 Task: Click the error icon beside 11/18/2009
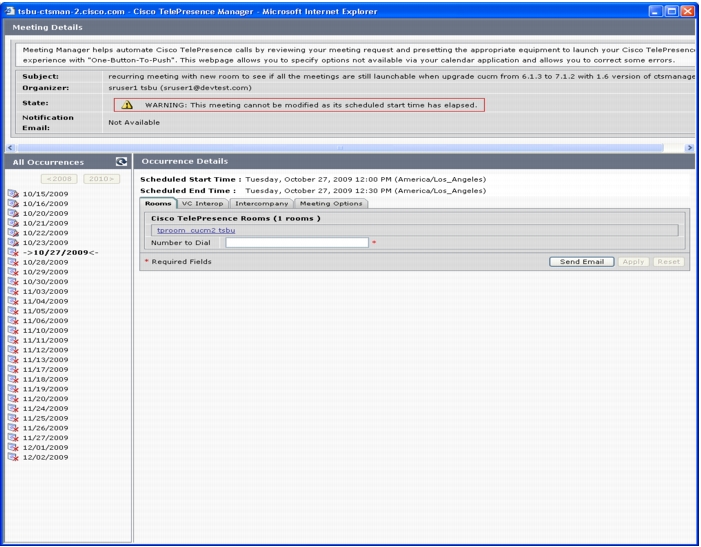pos(13,379)
